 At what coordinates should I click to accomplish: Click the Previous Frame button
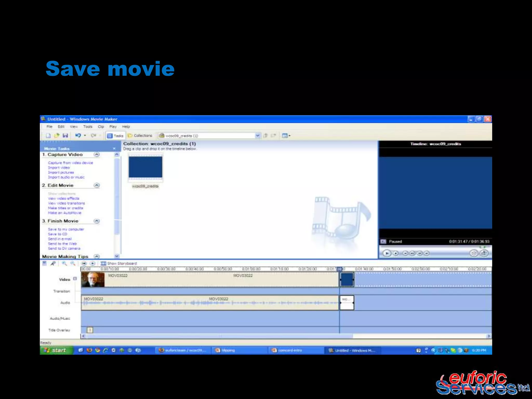(413, 253)
